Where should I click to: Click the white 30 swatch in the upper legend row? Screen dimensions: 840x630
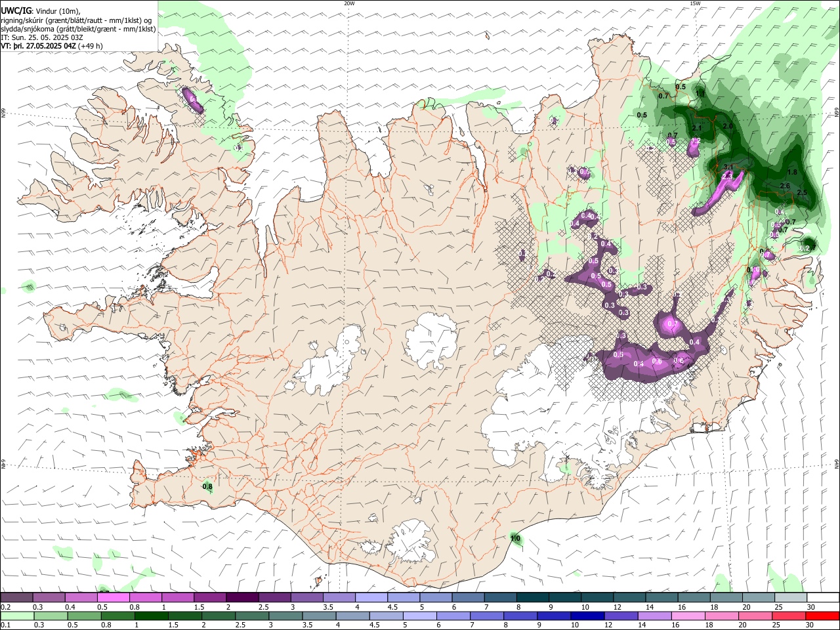click(x=823, y=598)
